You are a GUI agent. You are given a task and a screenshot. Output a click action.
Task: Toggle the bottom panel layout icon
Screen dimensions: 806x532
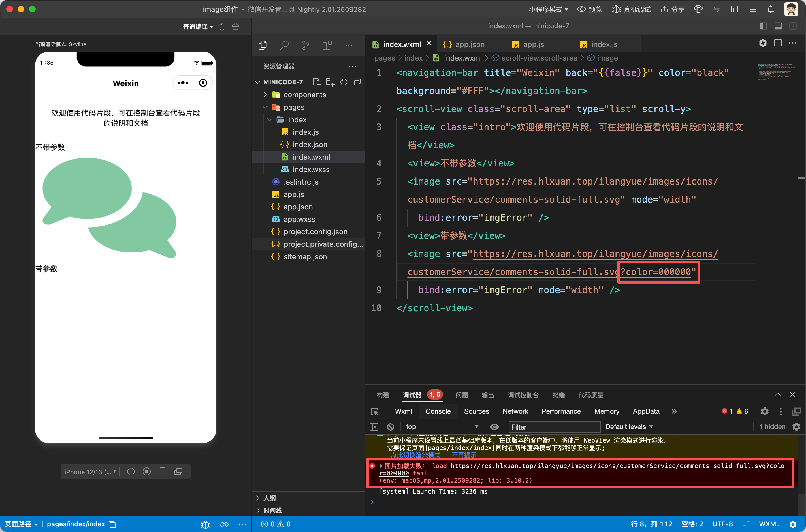778,26
